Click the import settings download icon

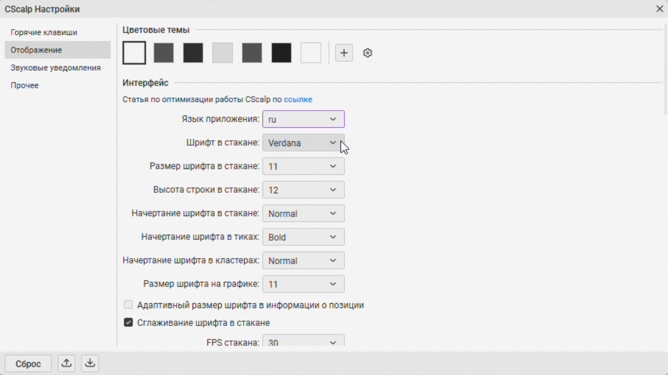click(90, 363)
